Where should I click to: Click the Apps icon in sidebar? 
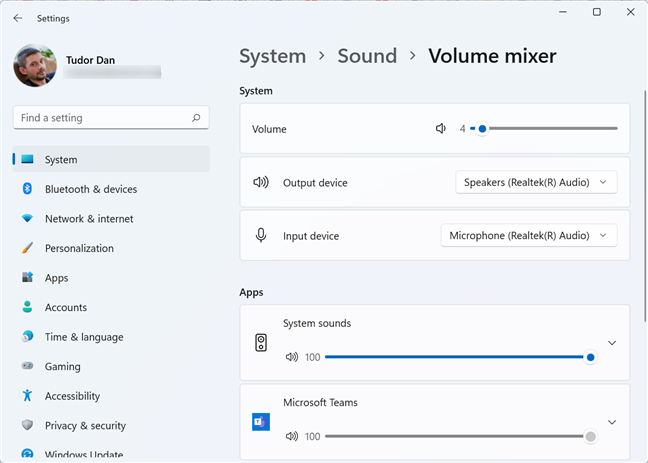[27, 277]
